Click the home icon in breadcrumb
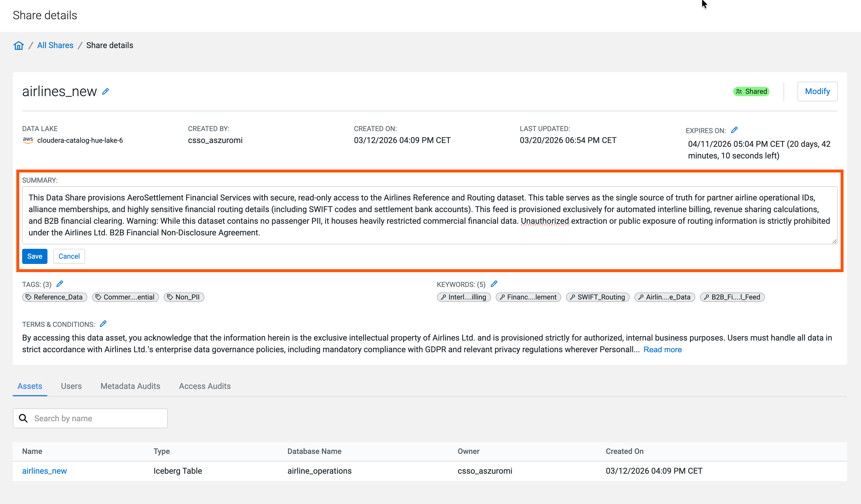This screenshot has height=504, width=861. pos(18,45)
